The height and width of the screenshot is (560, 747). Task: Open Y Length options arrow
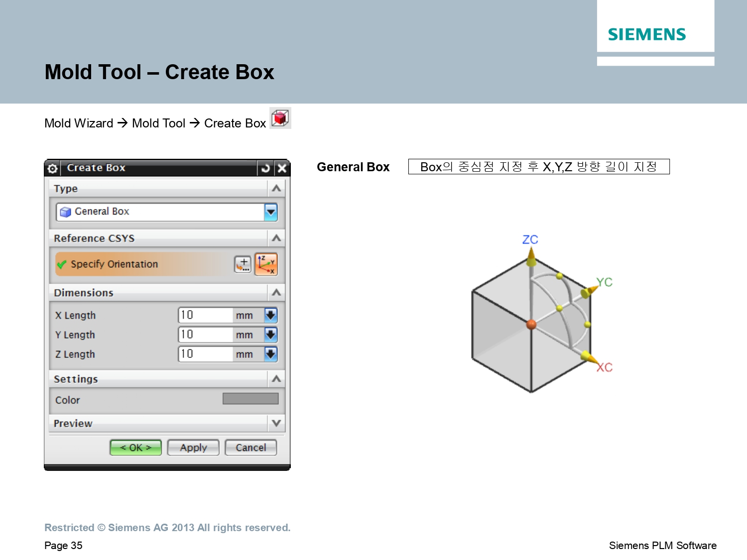(x=270, y=335)
